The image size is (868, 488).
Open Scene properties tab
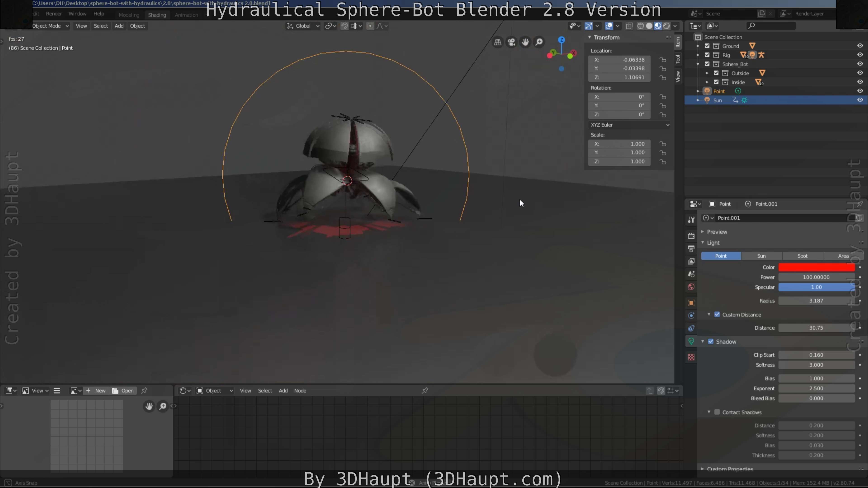(x=691, y=274)
